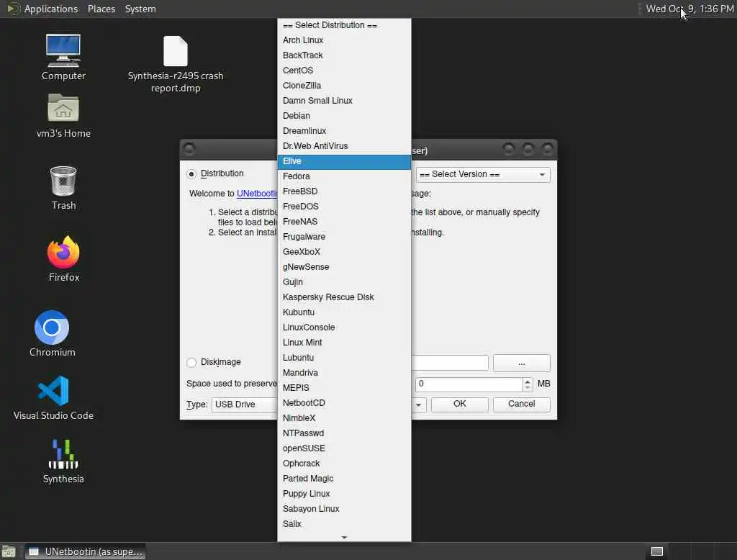Select Frugalware from the list
Screen dimensions: 737x560
tap(344, 237)
